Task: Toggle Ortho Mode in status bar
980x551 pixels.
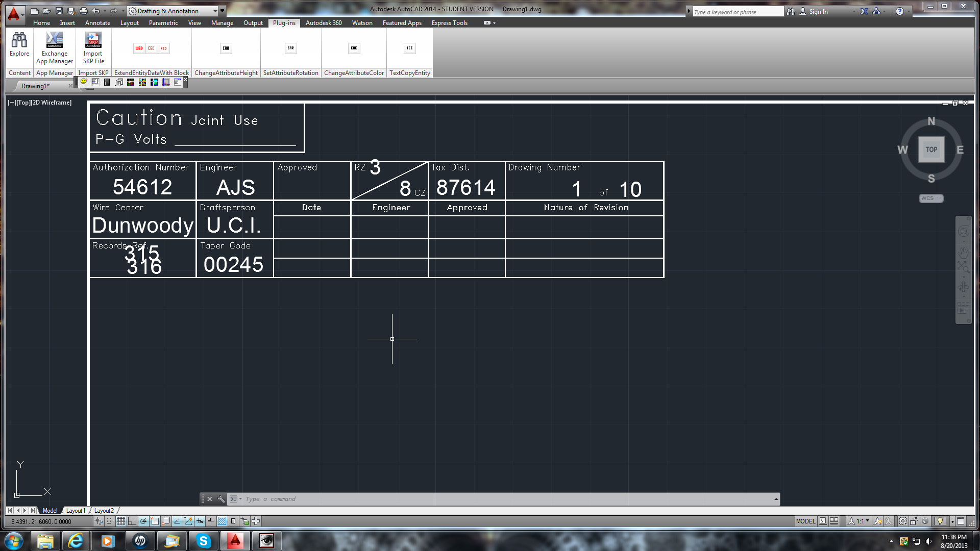Action: [x=132, y=521]
